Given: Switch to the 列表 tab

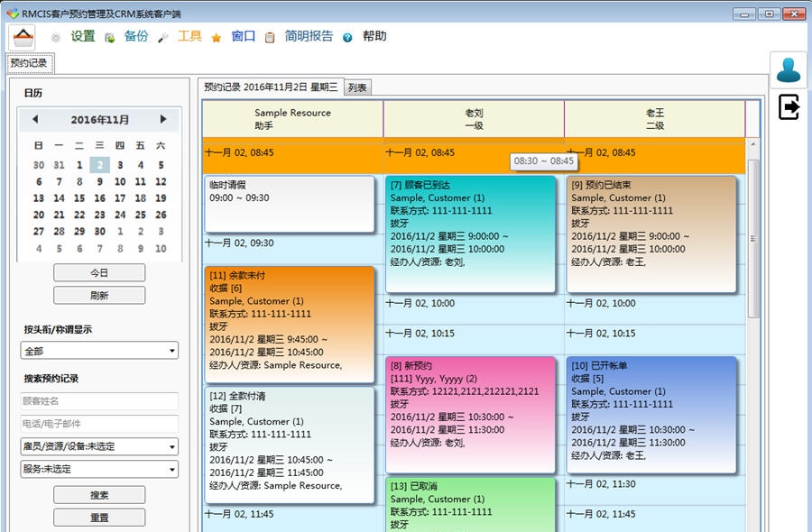Looking at the screenshot, I should click(358, 87).
